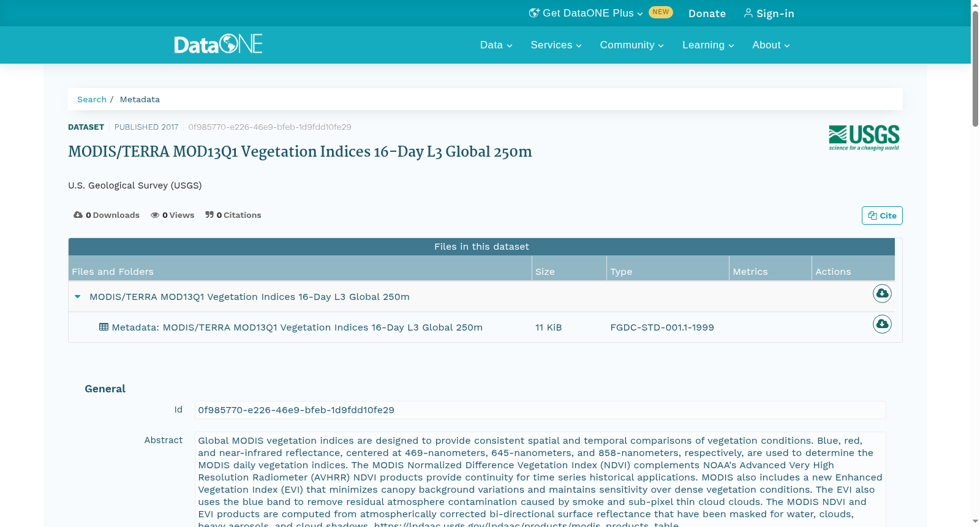Click the person icon beside Sign-in
980x527 pixels.
[x=748, y=13]
